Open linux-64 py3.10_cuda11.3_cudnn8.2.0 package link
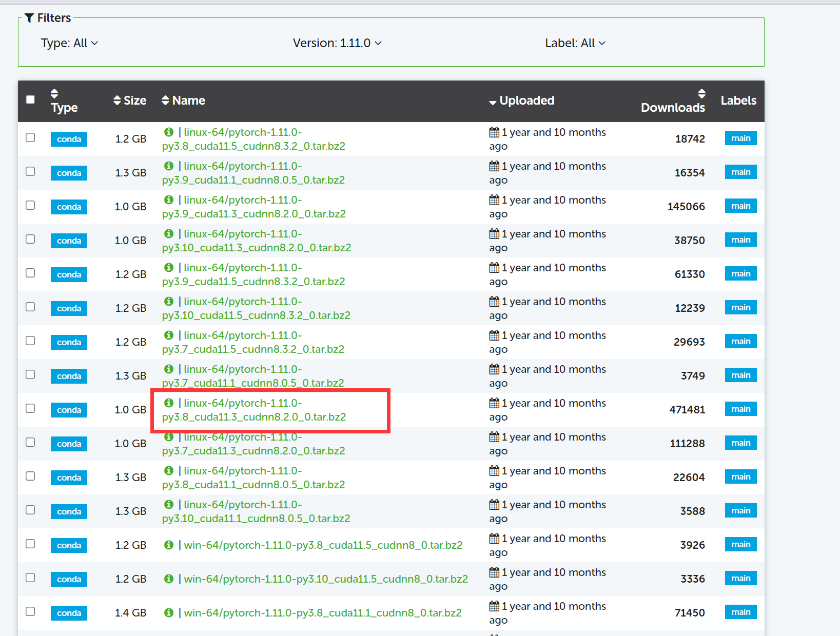This screenshot has width=840, height=636. (257, 241)
